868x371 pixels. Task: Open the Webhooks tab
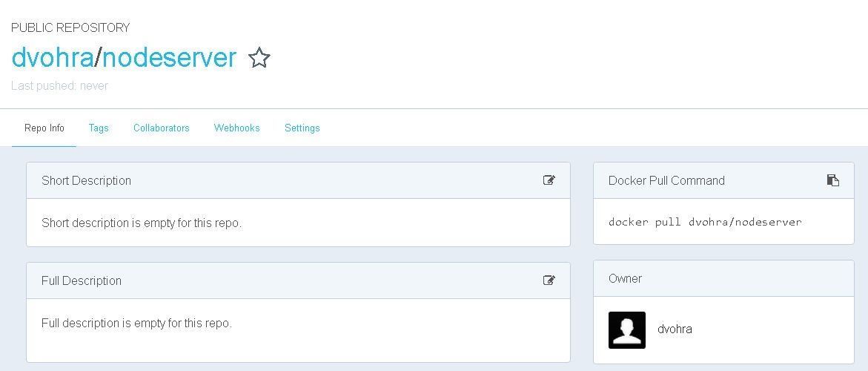(237, 128)
